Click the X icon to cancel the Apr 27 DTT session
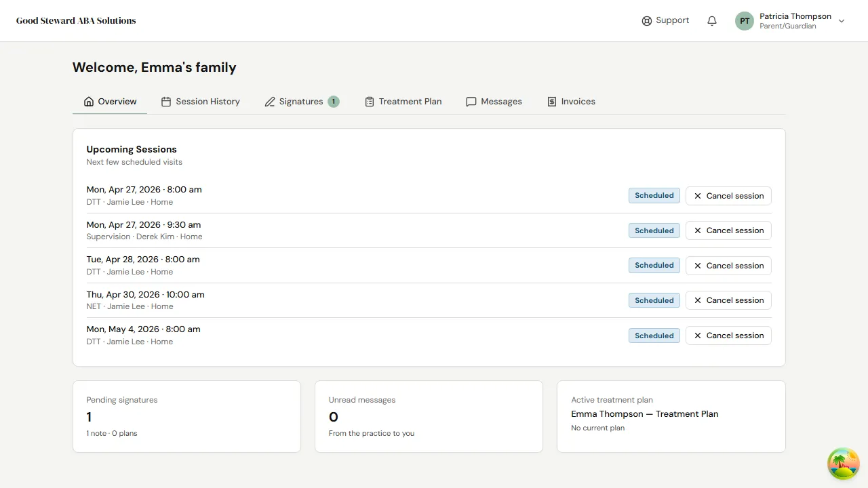The height and width of the screenshot is (488, 868). tap(698, 196)
